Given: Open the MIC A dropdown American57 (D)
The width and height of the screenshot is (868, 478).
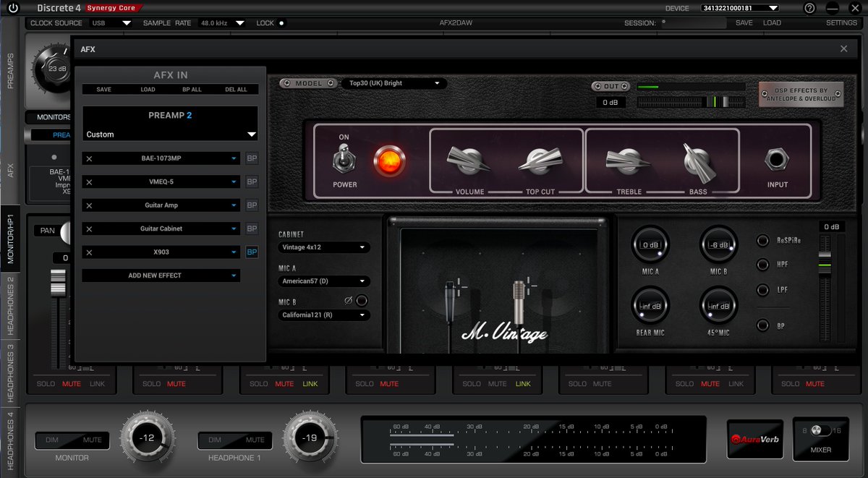Looking at the screenshot, I should tap(324, 281).
